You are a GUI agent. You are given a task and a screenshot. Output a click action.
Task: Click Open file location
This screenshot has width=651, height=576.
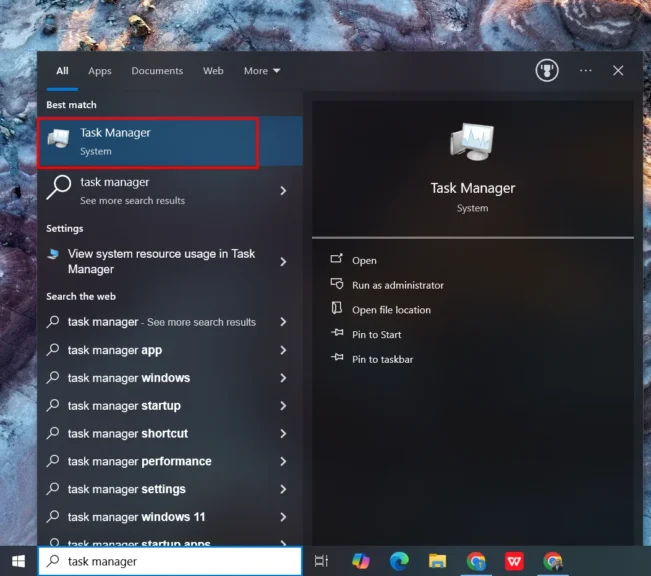391,310
